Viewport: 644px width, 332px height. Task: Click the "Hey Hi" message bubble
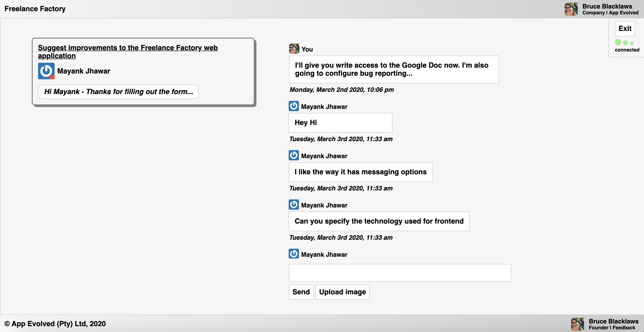[x=340, y=123]
